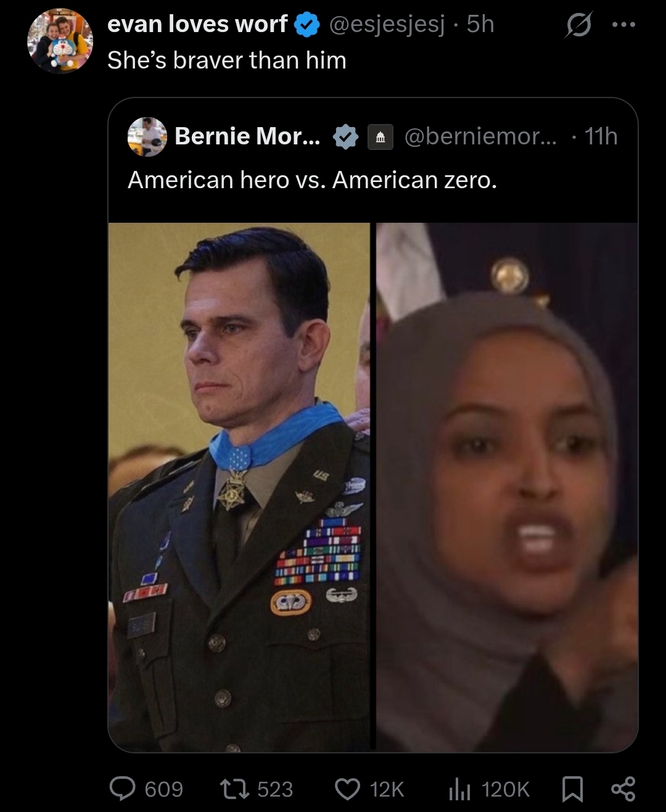Bookmark this post
The width and height of the screenshot is (666, 812).
point(573,789)
